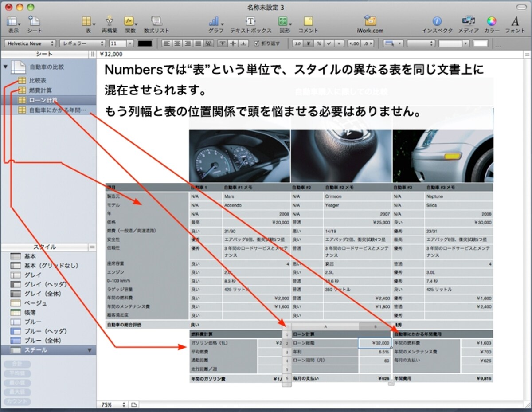Increase decimal places in format bar
This screenshot has width=532, height=412.
click(355, 43)
